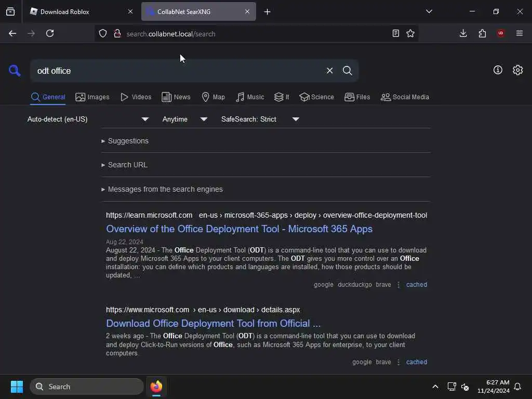The width and height of the screenshot is (532, 399).
Task: Open the Anytime time range dropdown
Action: [184, 119]
